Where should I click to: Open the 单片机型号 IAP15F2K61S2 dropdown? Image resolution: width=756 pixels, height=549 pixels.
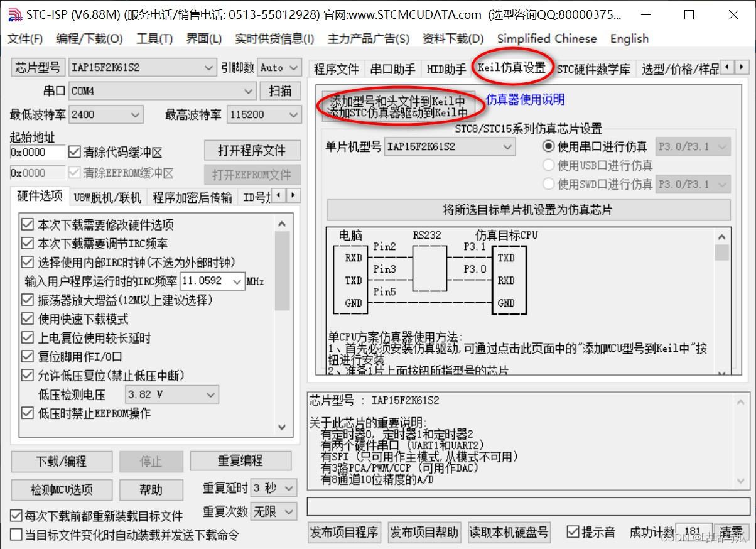(450, 147)
